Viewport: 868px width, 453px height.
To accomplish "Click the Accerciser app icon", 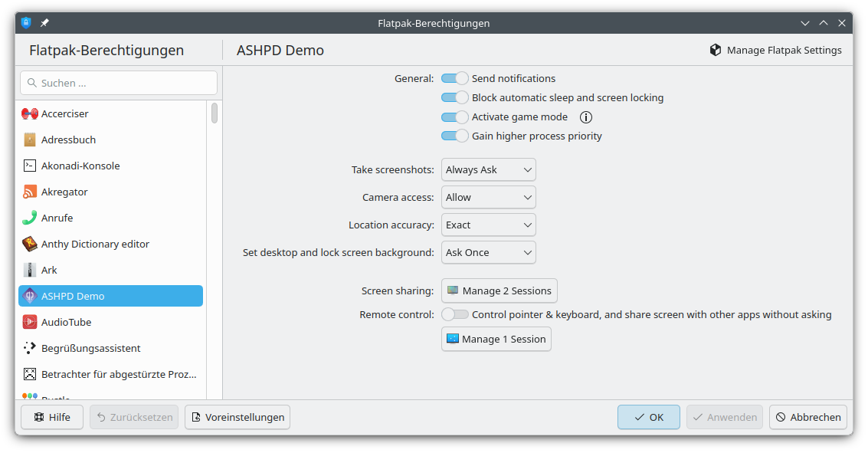I will (30, 113).
